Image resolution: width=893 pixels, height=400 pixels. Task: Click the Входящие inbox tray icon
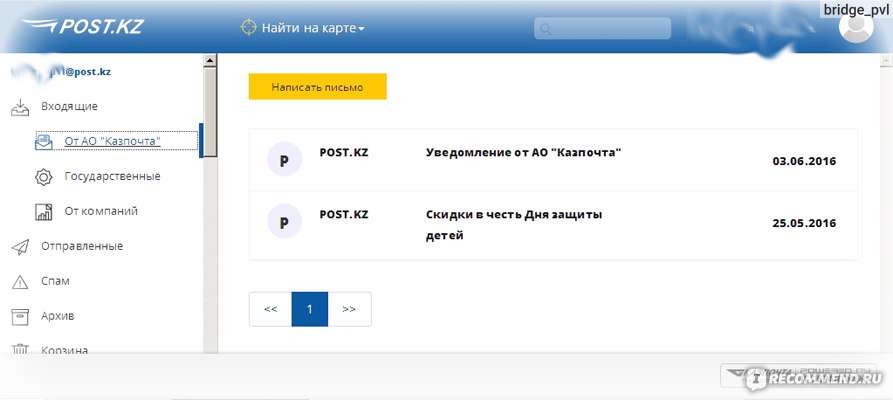(20, 107)
